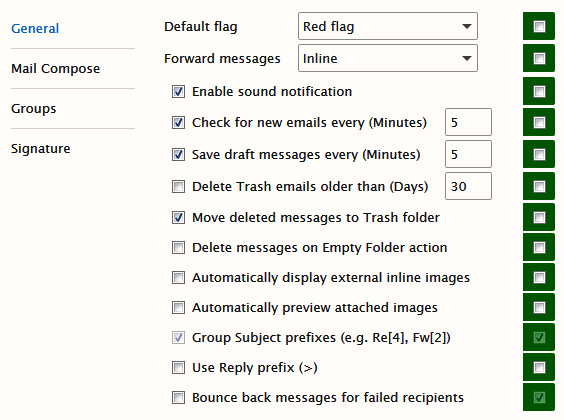Image resolution: width=564 pixels, height=420 pixels.
Task: Enable Automatically display external inline images
Action: coord(178,277)
